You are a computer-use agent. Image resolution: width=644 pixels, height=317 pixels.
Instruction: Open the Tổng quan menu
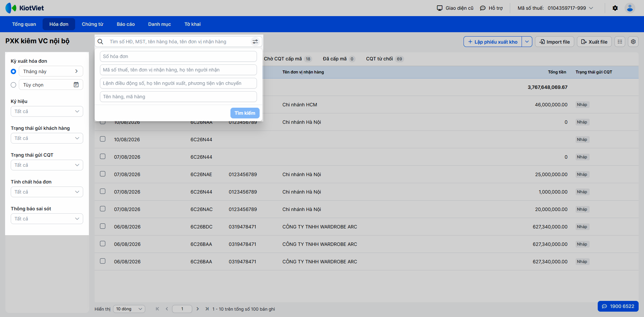coord(24,24)
